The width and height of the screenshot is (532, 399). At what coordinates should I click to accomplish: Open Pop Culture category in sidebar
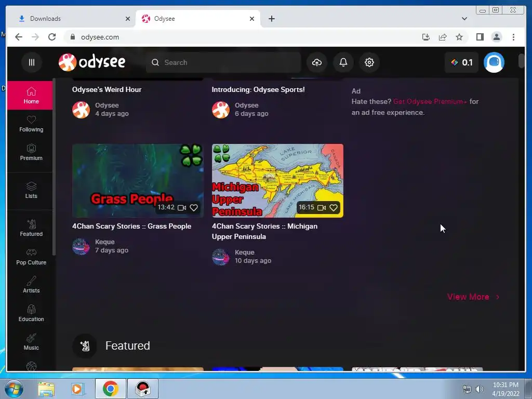tap(31, 257)
